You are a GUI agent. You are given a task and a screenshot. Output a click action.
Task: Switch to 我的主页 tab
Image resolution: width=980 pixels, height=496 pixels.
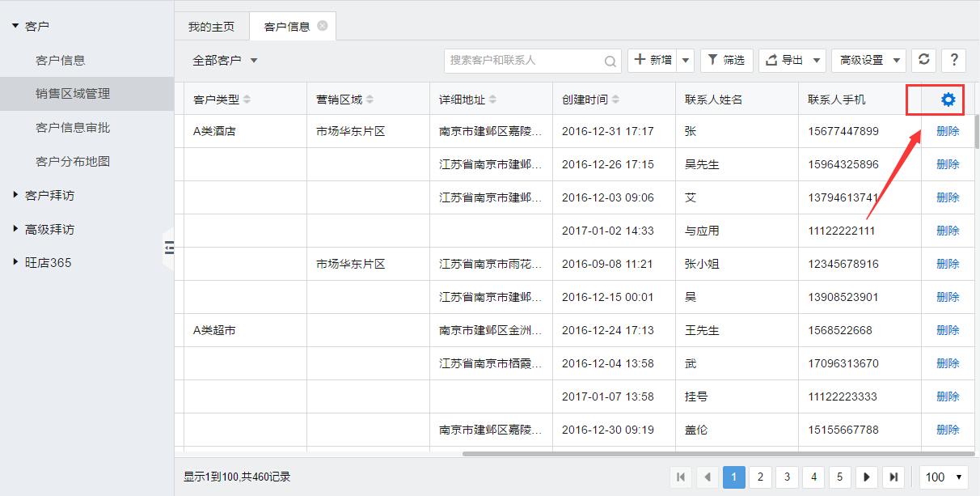click(211, 27)
